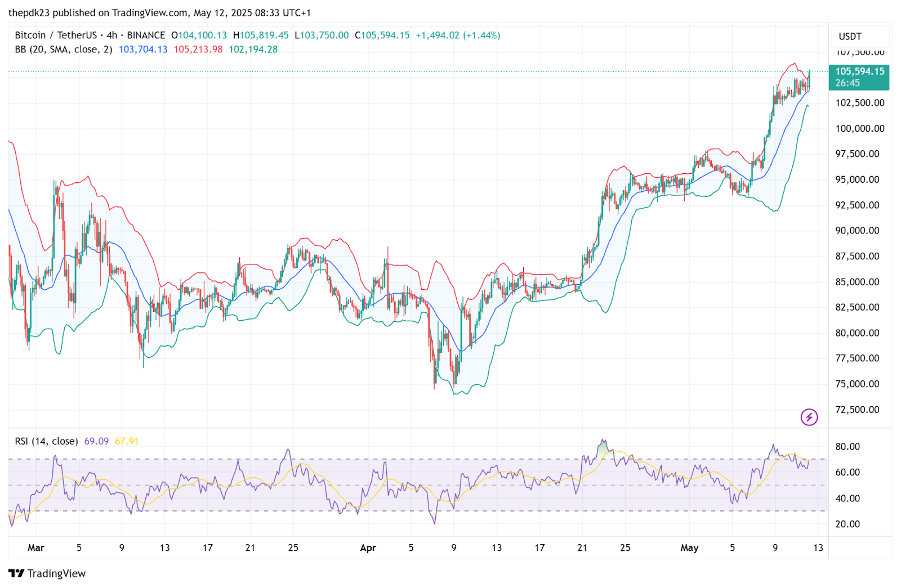
Task: Click the Apr label on time axis
Action: point(368,547)
